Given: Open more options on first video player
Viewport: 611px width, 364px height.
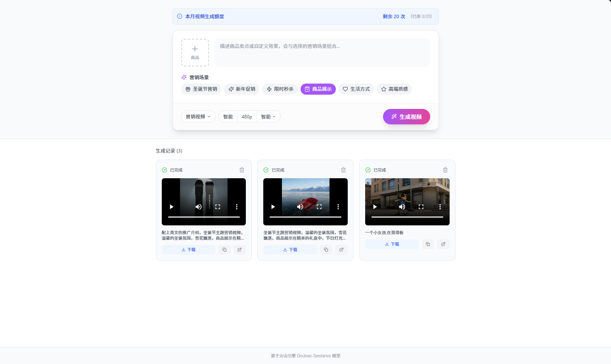Looking at the screenshot, I should (237, 207).
